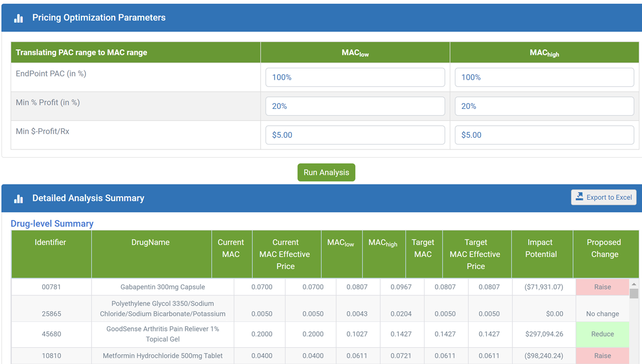
Task: Click the EndPoint PAC field under MAChigh
Action: 544,77
